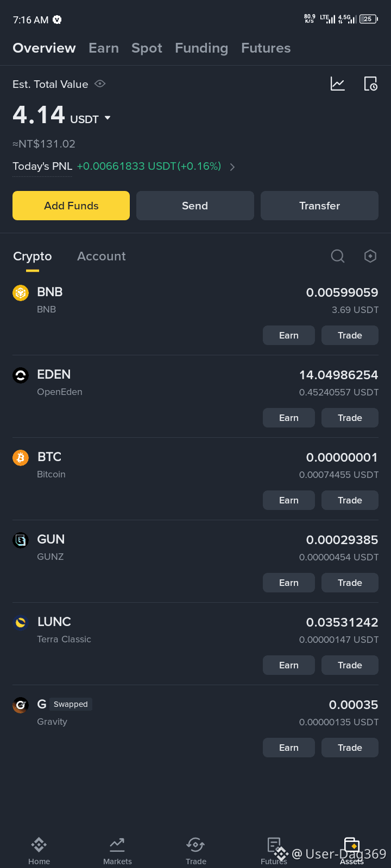Open the Trade icon in bottom navigation

click(195, 851)
